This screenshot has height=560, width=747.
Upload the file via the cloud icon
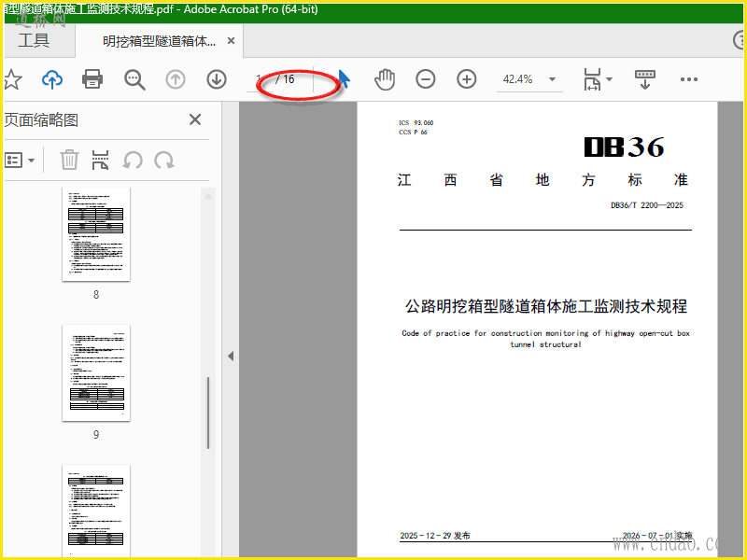coord(52,79)
